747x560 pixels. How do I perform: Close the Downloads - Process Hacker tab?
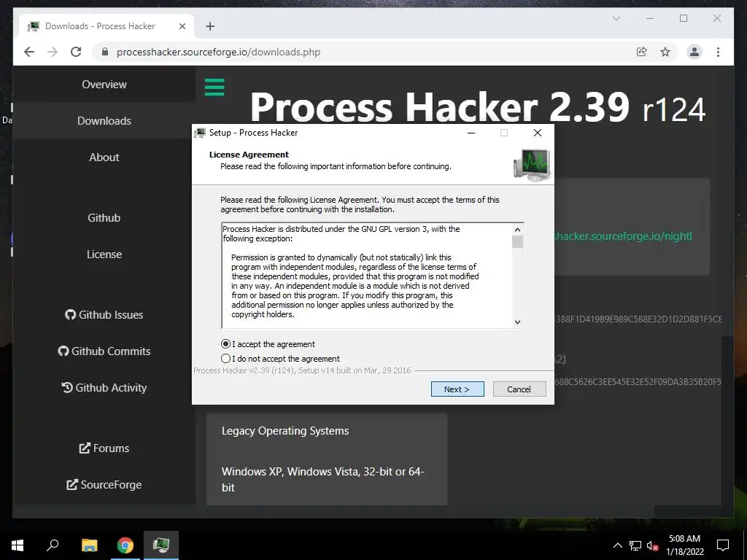tap(182, 26)
